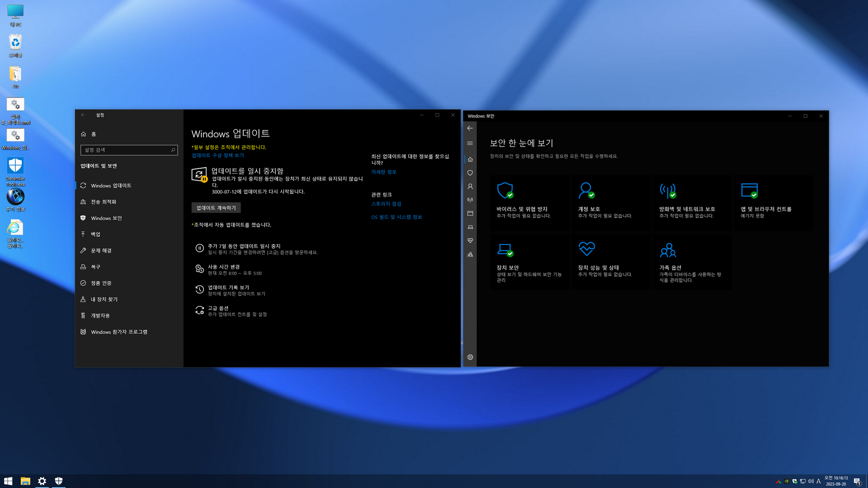Open 바이러스 및 위협 방지 tile
The height and width of the screenshot is (488, 868).
529,202
